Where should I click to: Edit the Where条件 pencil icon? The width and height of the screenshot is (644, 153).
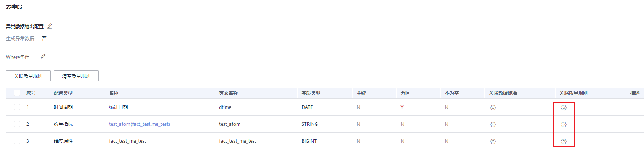click(43, 57)
